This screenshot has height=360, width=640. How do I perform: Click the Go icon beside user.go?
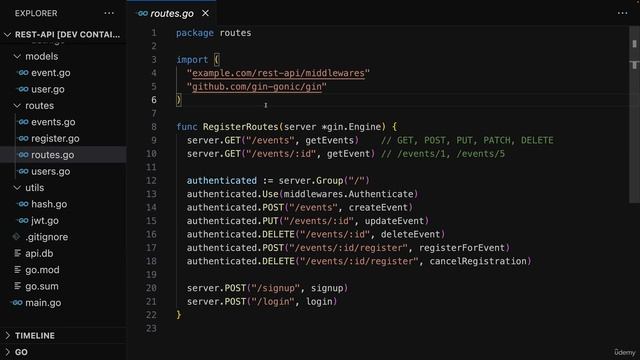point(23,89)
